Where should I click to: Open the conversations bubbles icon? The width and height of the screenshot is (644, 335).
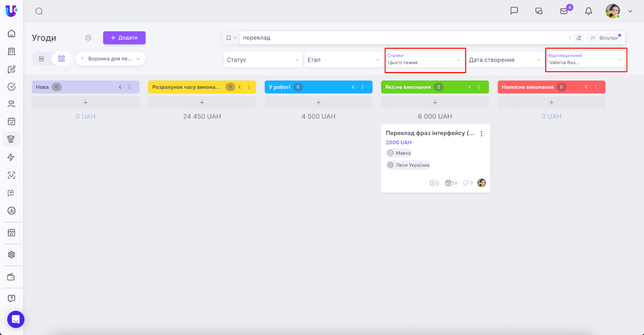pyautogui.click(x=539, y=11)
